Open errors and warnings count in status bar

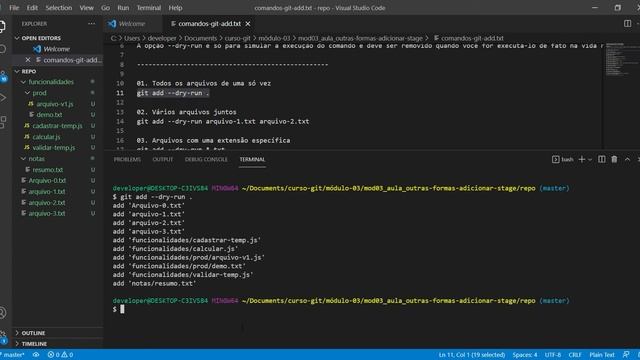60,355
